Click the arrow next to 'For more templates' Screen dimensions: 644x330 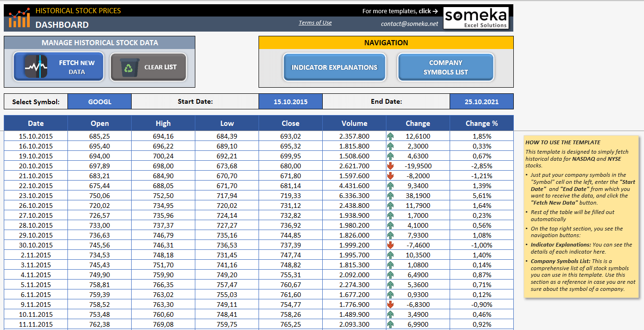(437, 10)
